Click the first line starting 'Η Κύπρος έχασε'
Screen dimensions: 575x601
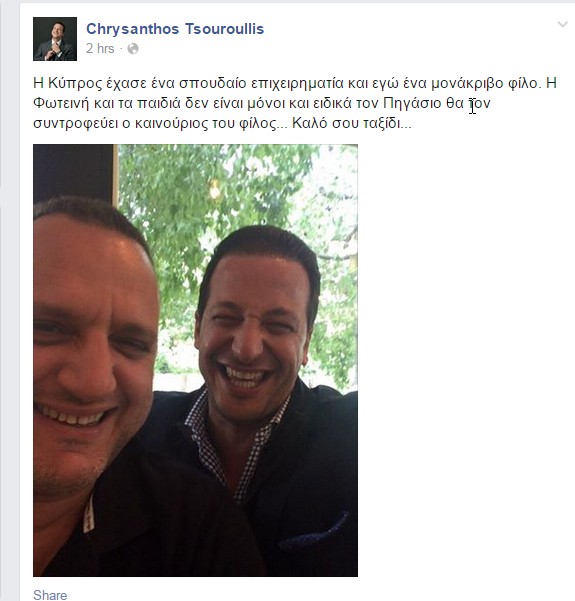click(x=294, y=83)
